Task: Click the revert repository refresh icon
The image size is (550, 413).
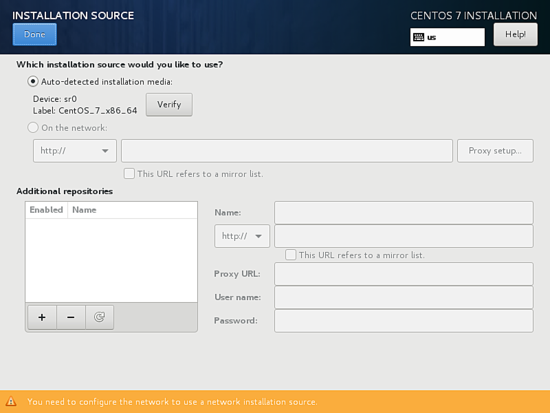Action: tap(99, 317)
